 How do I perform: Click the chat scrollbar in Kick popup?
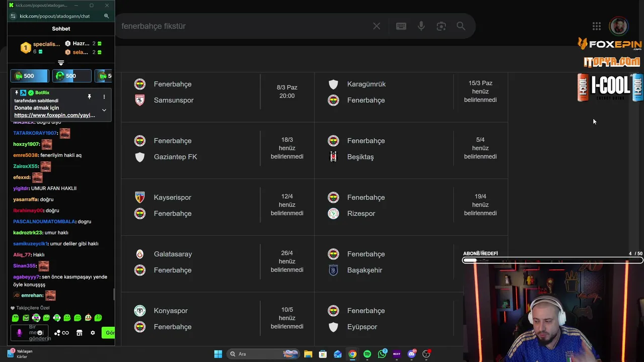click(113, 295)
